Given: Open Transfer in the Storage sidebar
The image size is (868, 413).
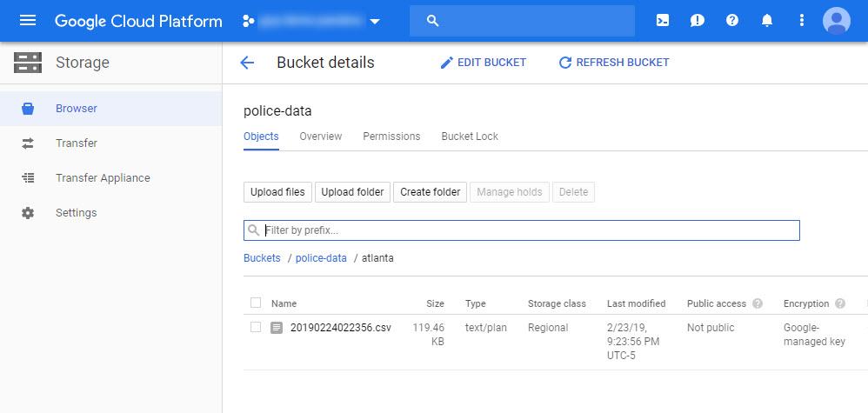Looking at the screenshot, I should (x=77, y=143).
